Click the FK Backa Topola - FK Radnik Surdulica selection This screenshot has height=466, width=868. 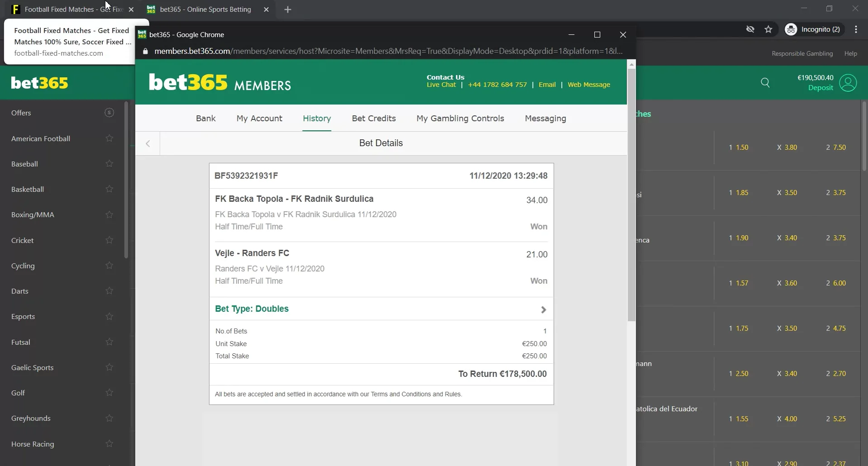(294, 199)
